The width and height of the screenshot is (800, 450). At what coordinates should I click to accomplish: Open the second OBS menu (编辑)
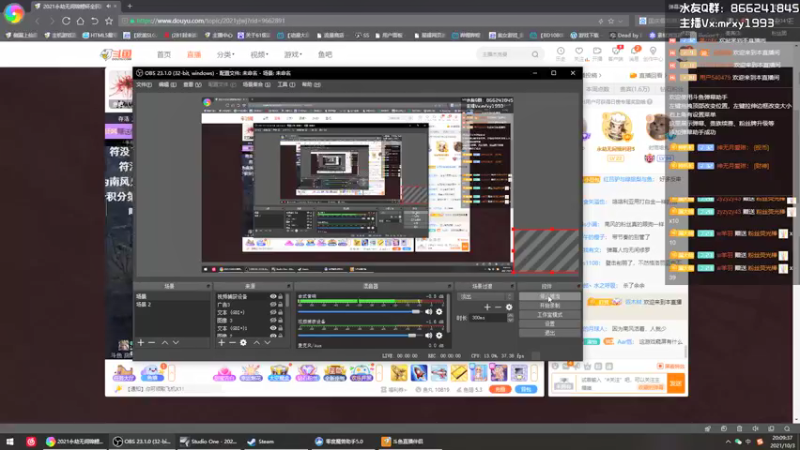click(x=167, y=85)
